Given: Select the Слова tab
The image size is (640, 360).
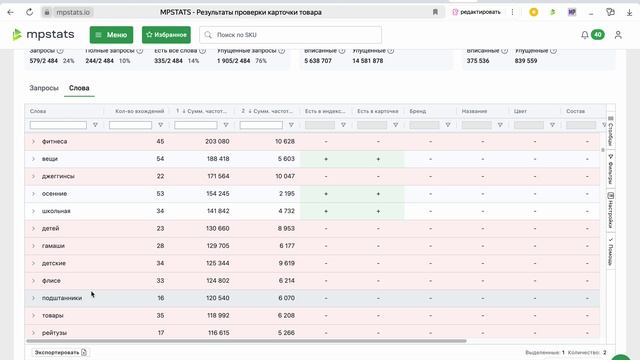Looking at the screenshot, I should [x=79, y=88].
